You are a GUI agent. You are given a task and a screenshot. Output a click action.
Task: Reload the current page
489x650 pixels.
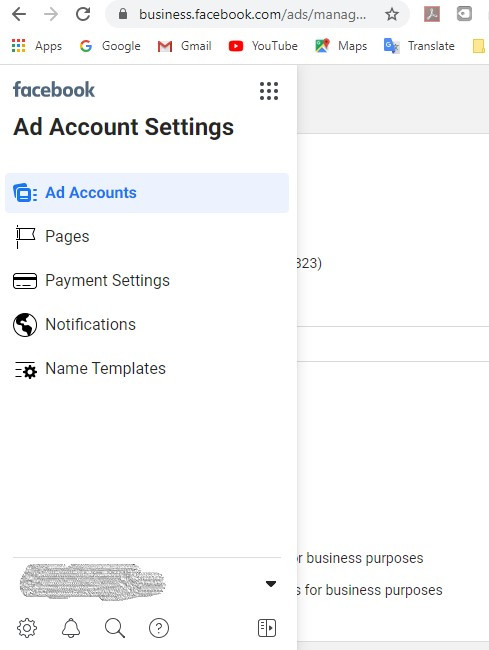pos(83,15)
